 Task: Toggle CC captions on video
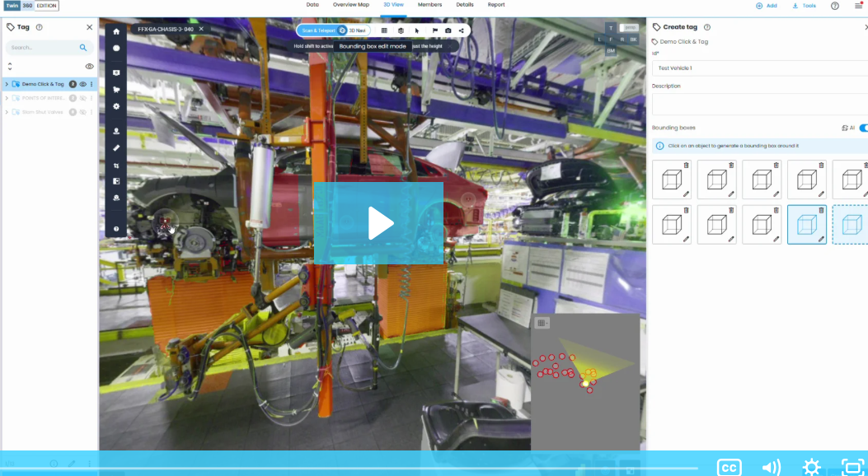(729, 467)
